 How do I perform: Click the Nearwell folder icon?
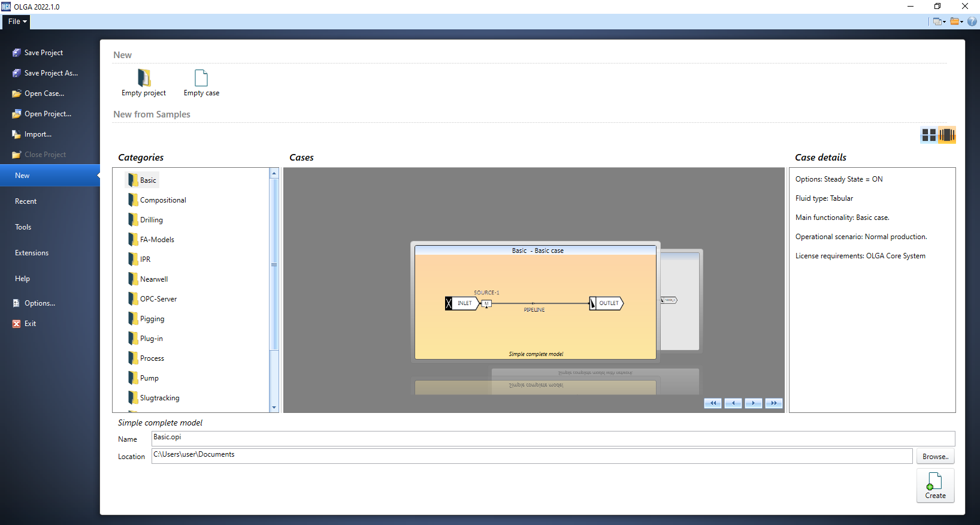pyautogui.click(x=133, y=279)
